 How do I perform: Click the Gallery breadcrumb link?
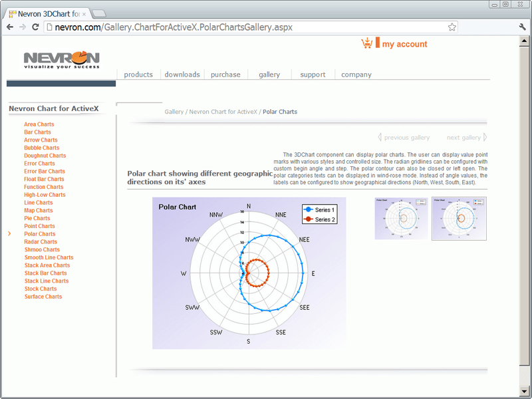(x=174, y=112)
